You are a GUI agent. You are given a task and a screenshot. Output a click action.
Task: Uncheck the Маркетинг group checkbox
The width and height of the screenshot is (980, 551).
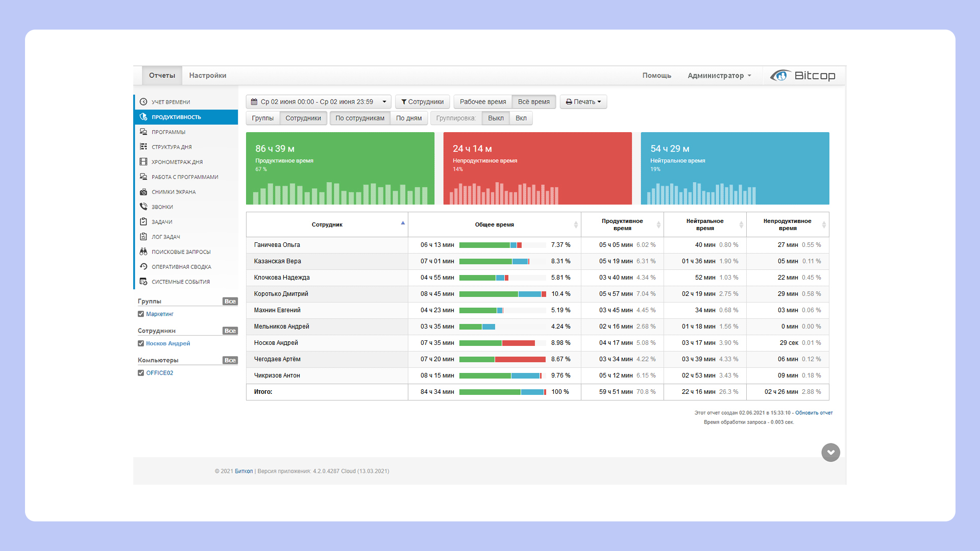pyautogui.click(x=141, y=314)
